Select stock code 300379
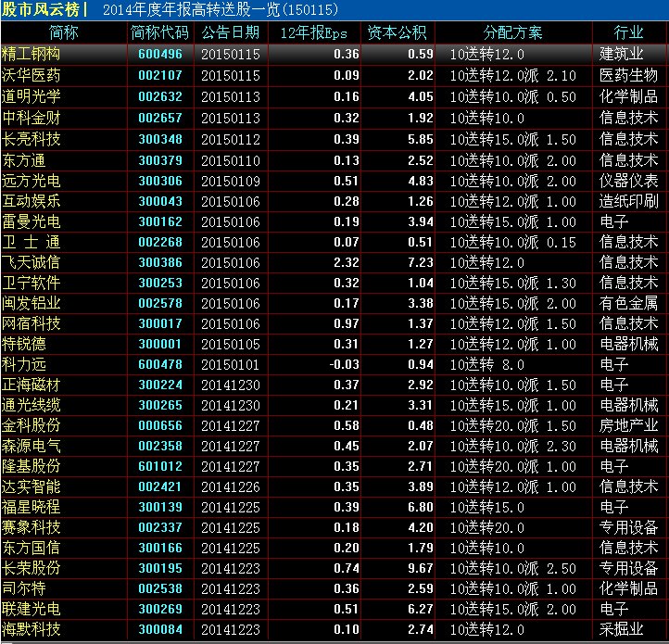 [x=160, y=161]
